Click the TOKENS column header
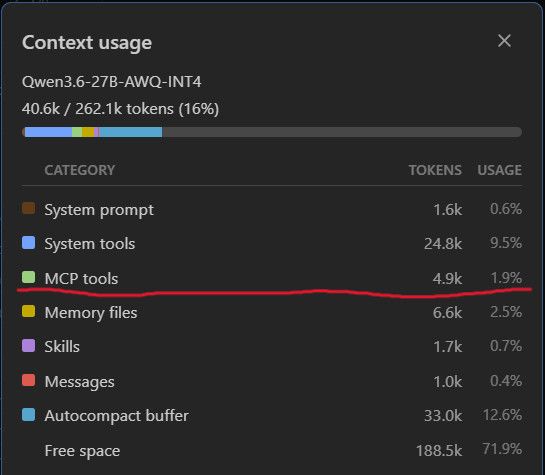 point(435,170)
